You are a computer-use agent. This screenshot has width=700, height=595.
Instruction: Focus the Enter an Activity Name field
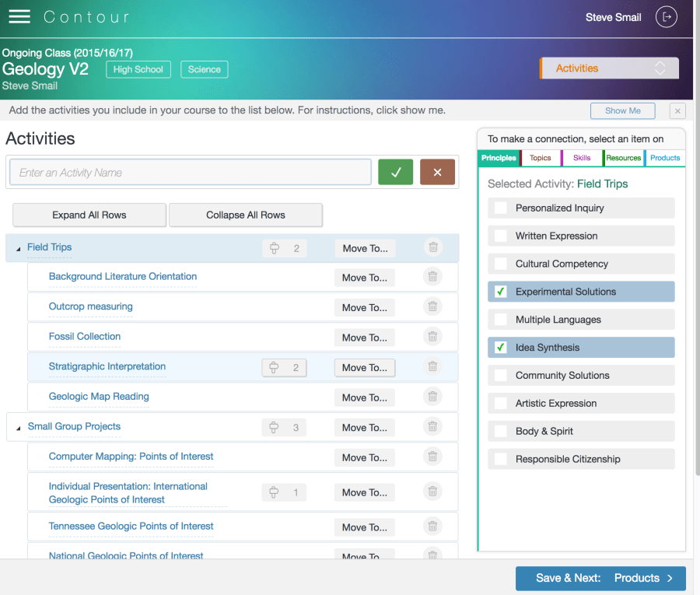pyautogui.click(x=190, y=173)
